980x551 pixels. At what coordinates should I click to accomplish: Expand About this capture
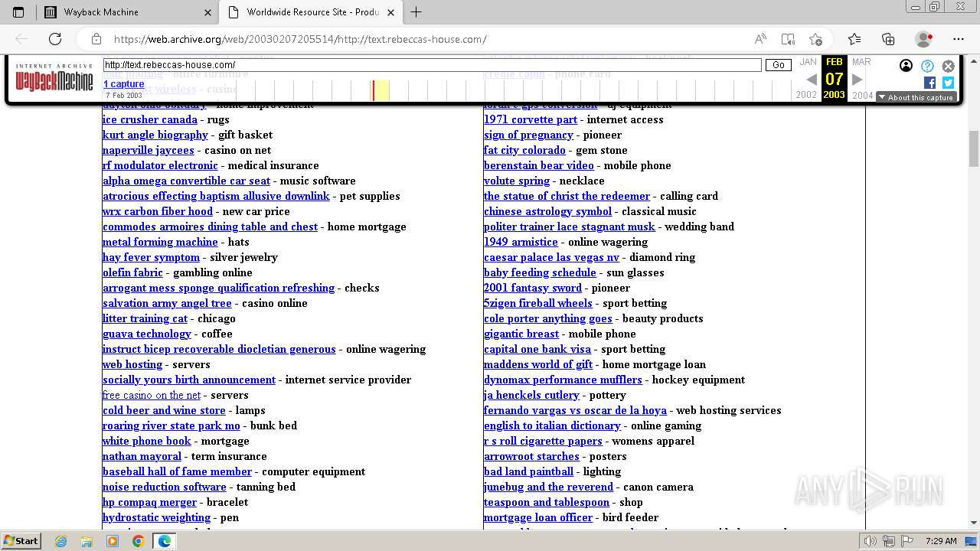pos(916,97)
